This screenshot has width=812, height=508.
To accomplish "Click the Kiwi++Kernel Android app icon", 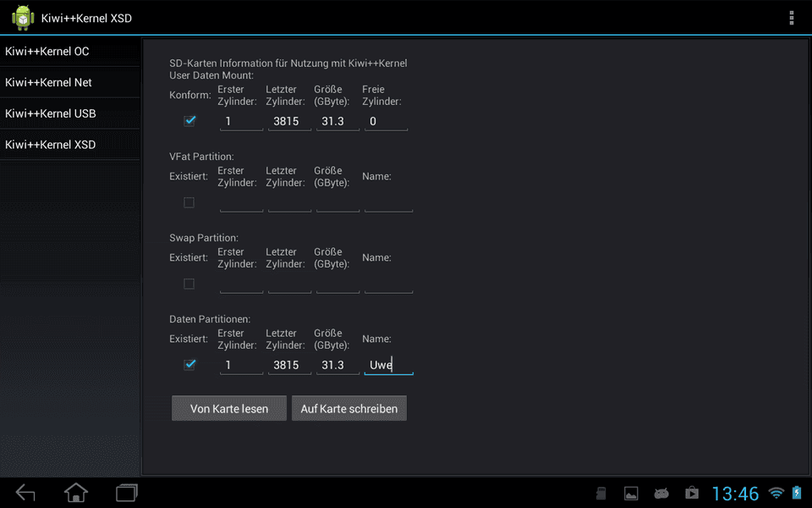I will click(23, 18).
